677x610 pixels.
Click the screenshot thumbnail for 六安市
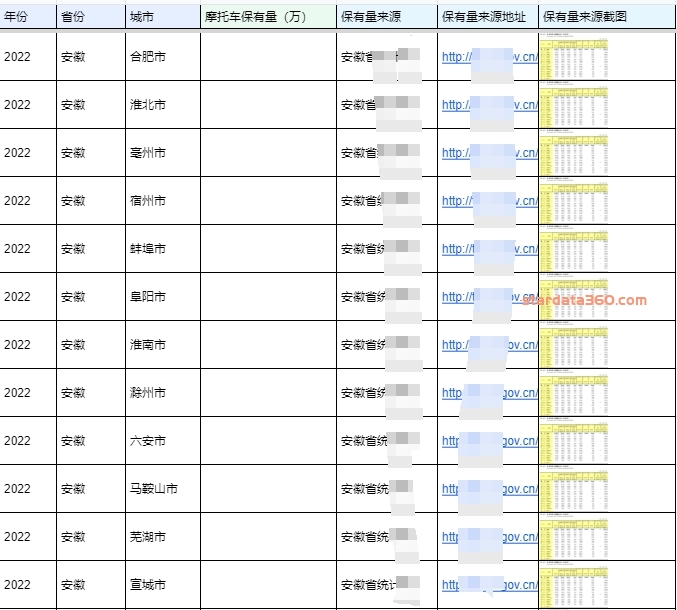coord(574,440)
